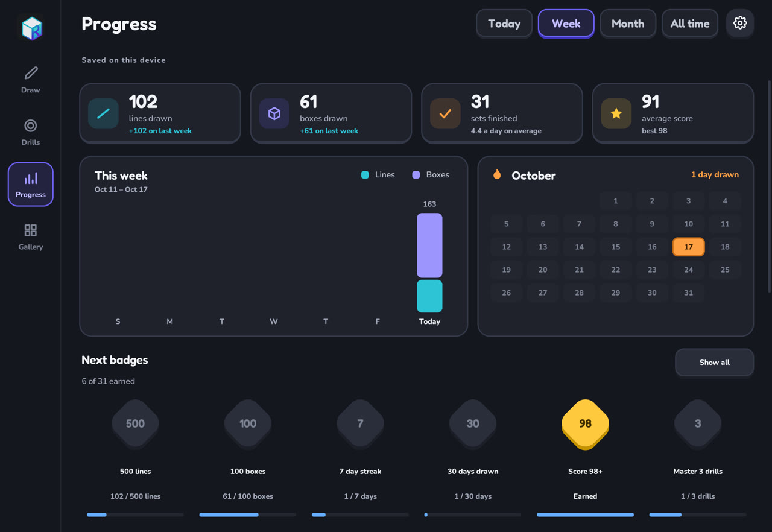Switch to the Week tab
The width and height of the screenshot is (772, 532).
(566, 24)
